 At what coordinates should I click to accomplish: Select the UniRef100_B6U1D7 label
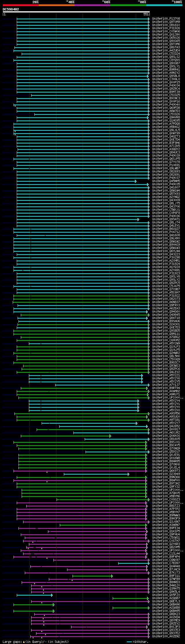166,229
